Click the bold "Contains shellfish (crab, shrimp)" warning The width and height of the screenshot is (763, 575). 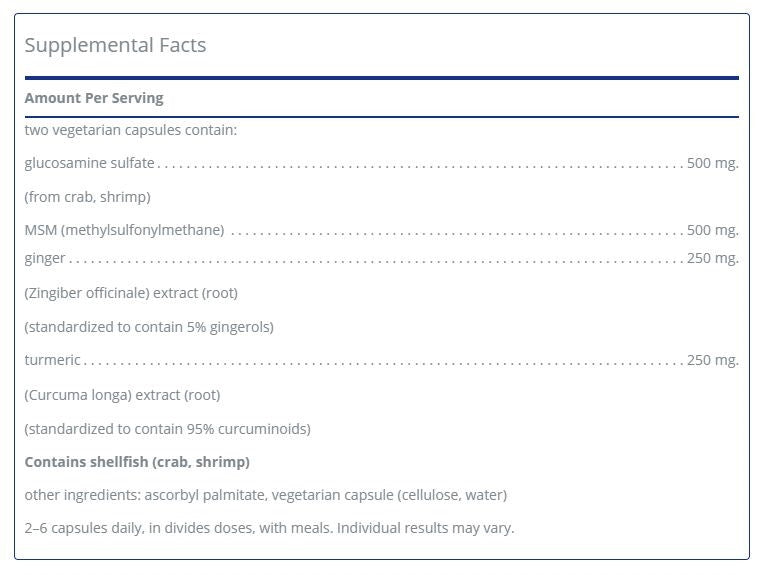pos(137,462)
